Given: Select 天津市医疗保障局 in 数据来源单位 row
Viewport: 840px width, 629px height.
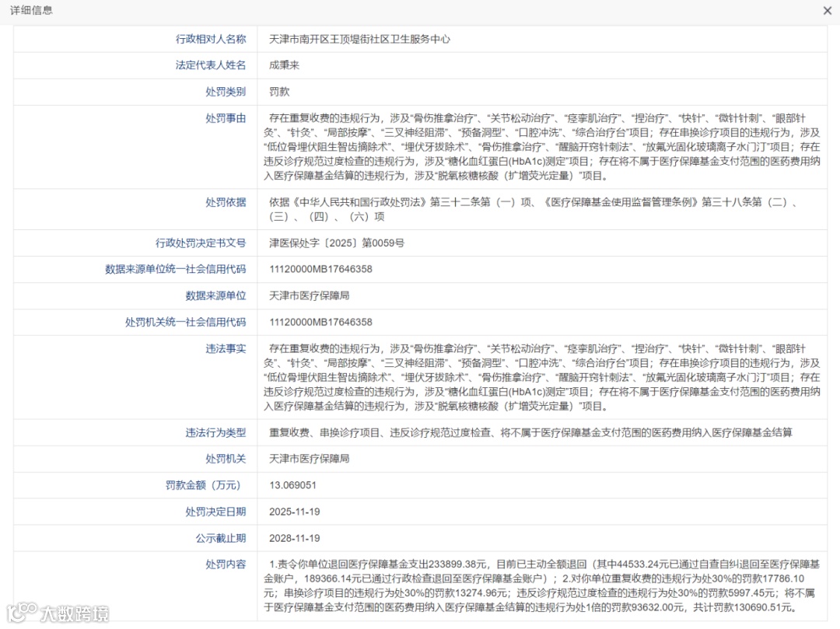Looking at the screenshot, I should point(309,295).
